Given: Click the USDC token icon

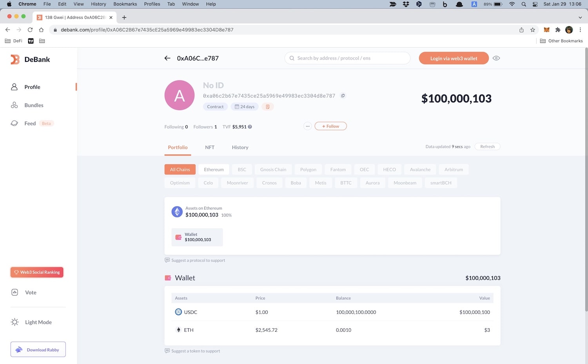Looking at the screenshot, I should click(178, 312).
